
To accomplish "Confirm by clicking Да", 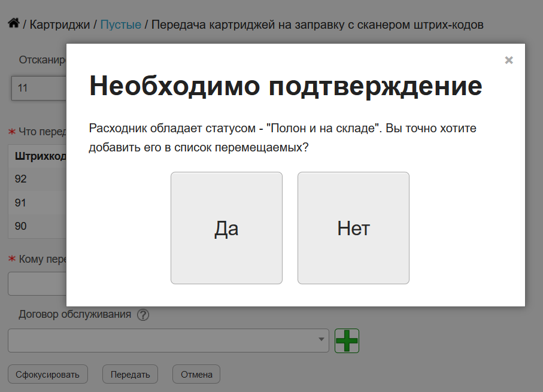I will coord(226,228).
